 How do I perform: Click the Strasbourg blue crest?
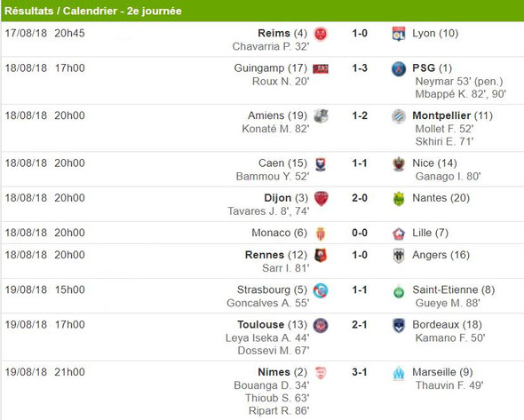coord(321,290)
